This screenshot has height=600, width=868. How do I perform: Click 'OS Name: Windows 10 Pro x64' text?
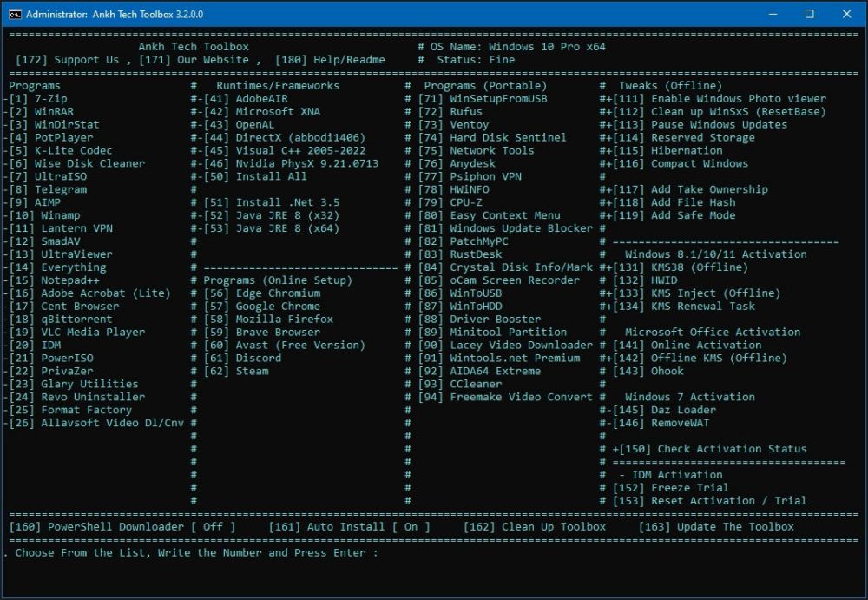coord(518,47)
